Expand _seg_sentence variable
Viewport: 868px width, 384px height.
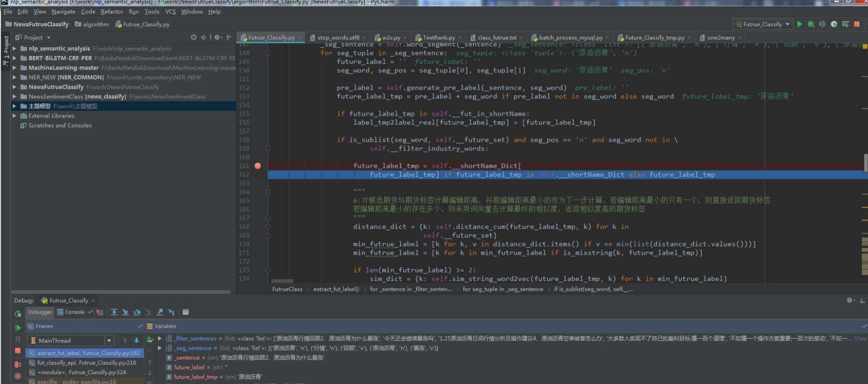pyautogui.click(x=159, y=348)
